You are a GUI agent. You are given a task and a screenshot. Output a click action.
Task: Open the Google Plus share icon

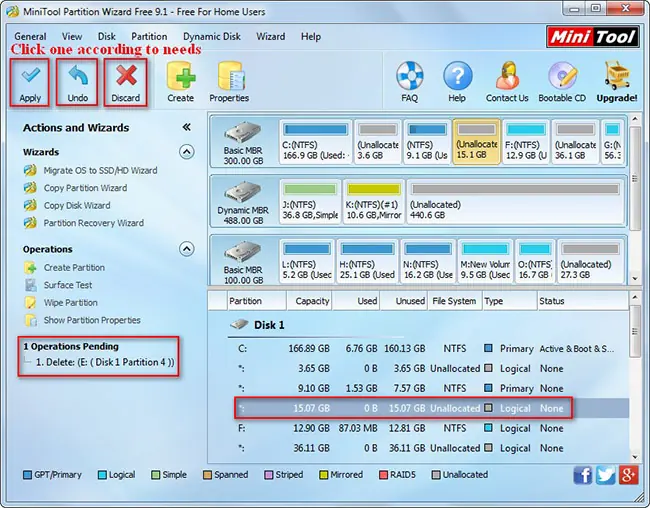point(628,475)
